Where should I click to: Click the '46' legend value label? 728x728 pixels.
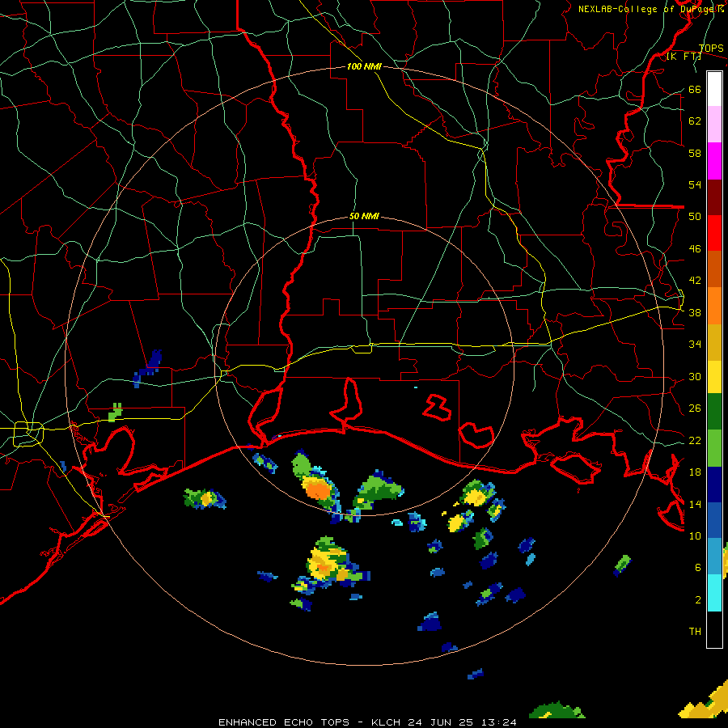pos(695,249)
